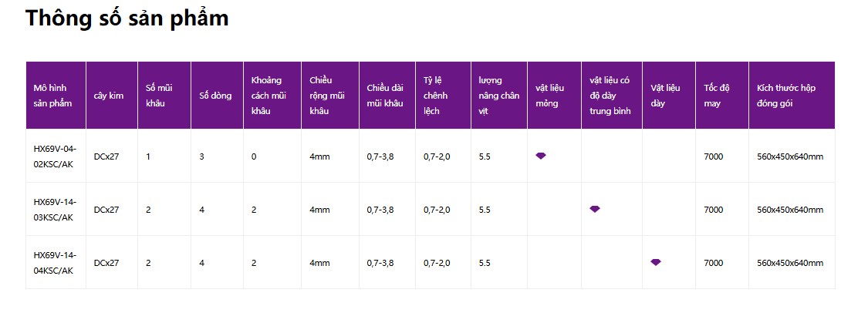The width and height of the screenshot is (868, 323).
Task: Click the diamond icon in the HX69V-04-02KSC/AK row
Action: pyautogui.click(x=541, y=156)
